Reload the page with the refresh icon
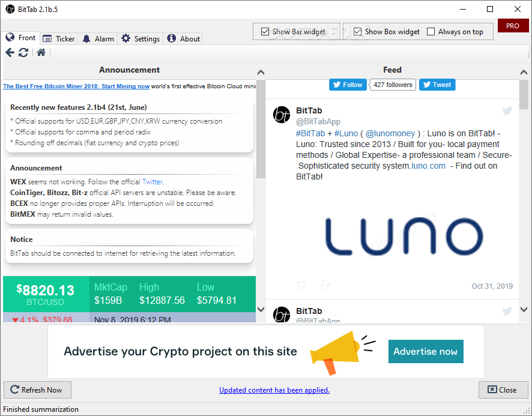 point(23,52)
